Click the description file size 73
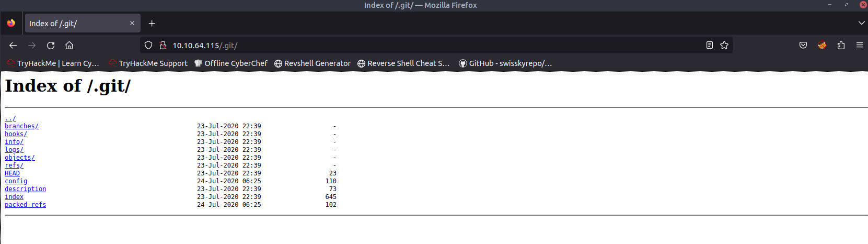The height and width of the screenshot is (244, 868). pos(333,189)
